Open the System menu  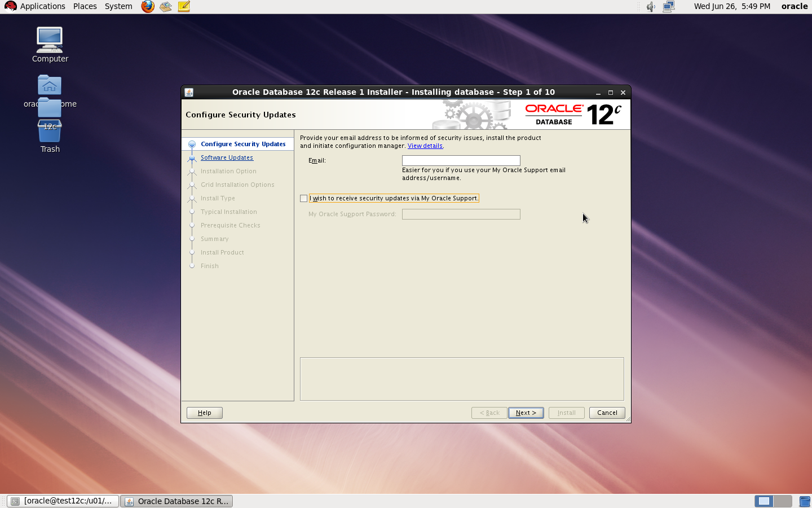pos(118,6)
